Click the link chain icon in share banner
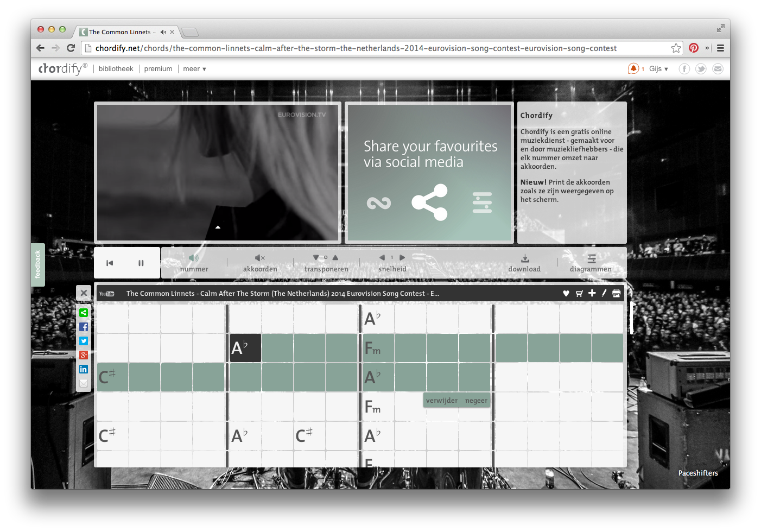The height and width of the screenshot is (532, 761). tap(379, 203)
